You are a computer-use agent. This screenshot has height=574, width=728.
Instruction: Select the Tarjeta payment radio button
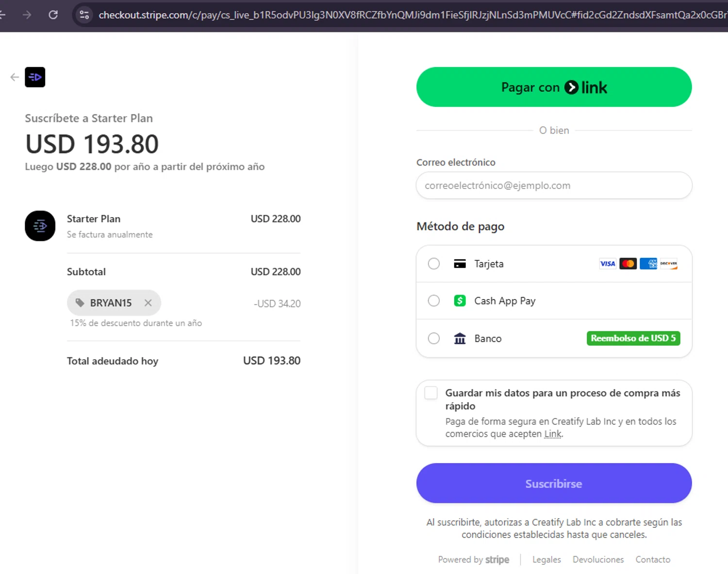click(434, 264)
